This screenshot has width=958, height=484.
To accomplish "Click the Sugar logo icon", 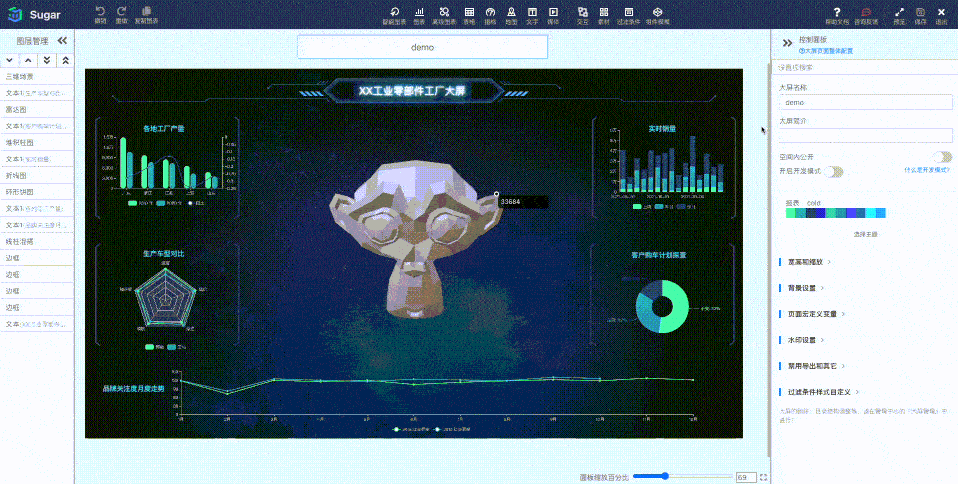I will click(x=15, y=14).
